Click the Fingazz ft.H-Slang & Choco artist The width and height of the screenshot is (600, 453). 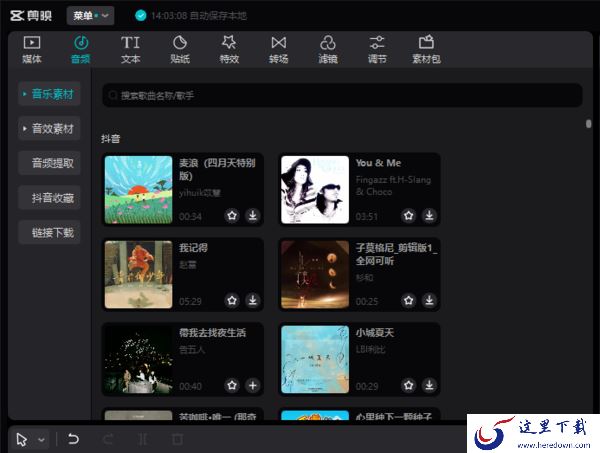click(393, 186)
